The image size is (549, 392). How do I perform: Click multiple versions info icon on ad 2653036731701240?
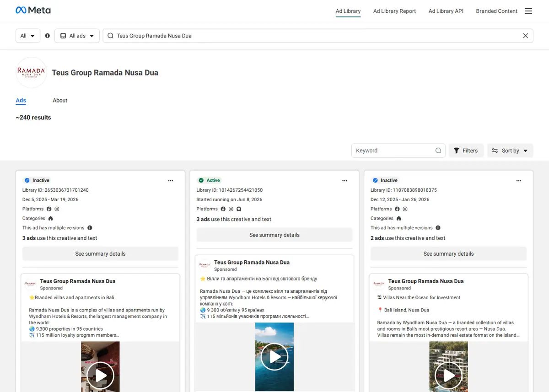90,228
